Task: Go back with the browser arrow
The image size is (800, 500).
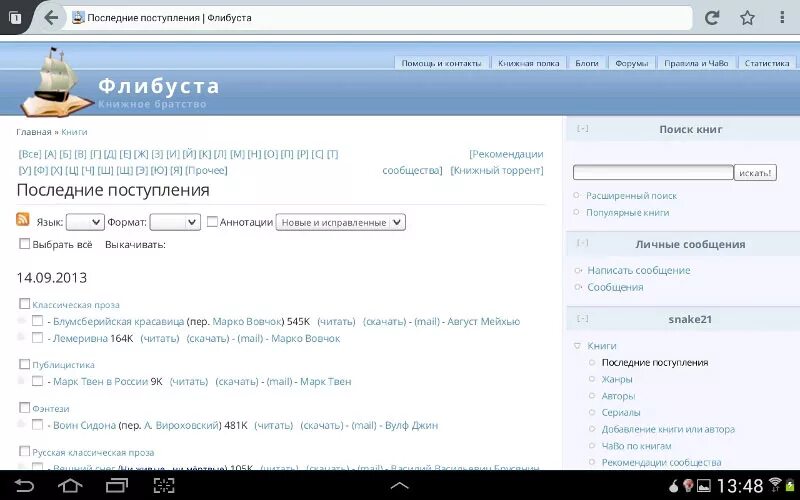Action: (x=51, y=18)
